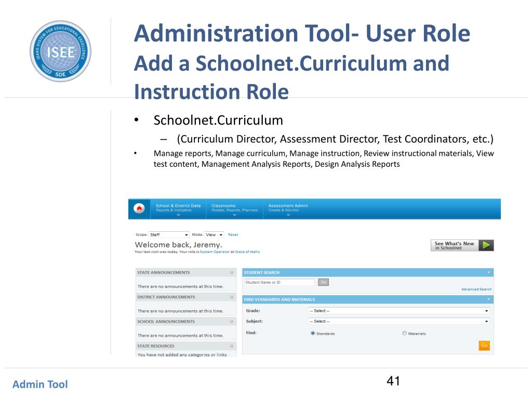Screen dimensions: 532x399
Task: Open the Mode dropdown showing View
Action: (214, 234)
